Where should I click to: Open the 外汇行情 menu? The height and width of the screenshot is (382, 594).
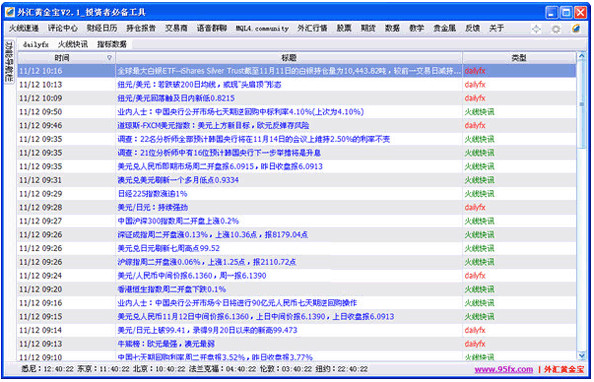[312, 28]
